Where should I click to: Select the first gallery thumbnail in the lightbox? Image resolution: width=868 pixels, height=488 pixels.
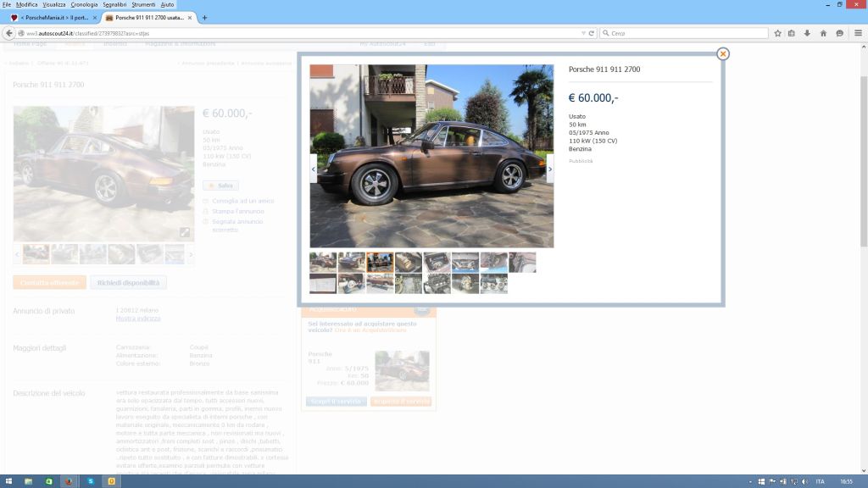click(x=323, y=263)
